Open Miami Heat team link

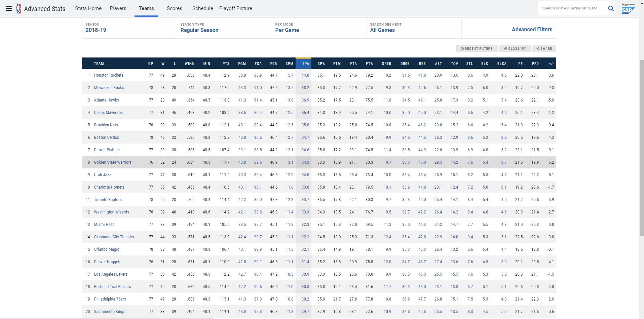pos(104,225)
